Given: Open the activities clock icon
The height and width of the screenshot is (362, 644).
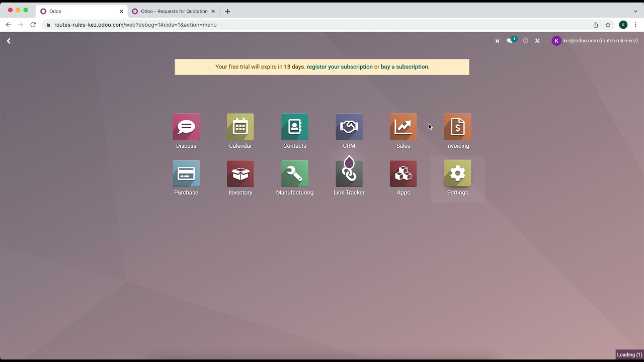Looking at the screenshot, I should 526,41.
